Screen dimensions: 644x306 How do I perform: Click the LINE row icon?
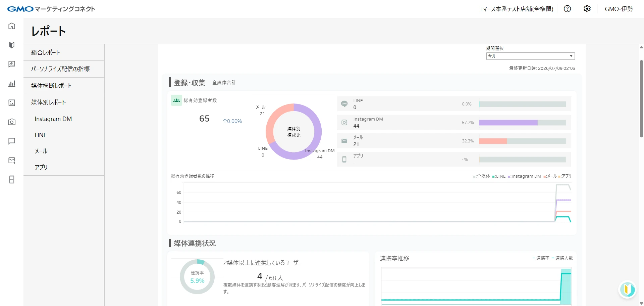[344, 104]
